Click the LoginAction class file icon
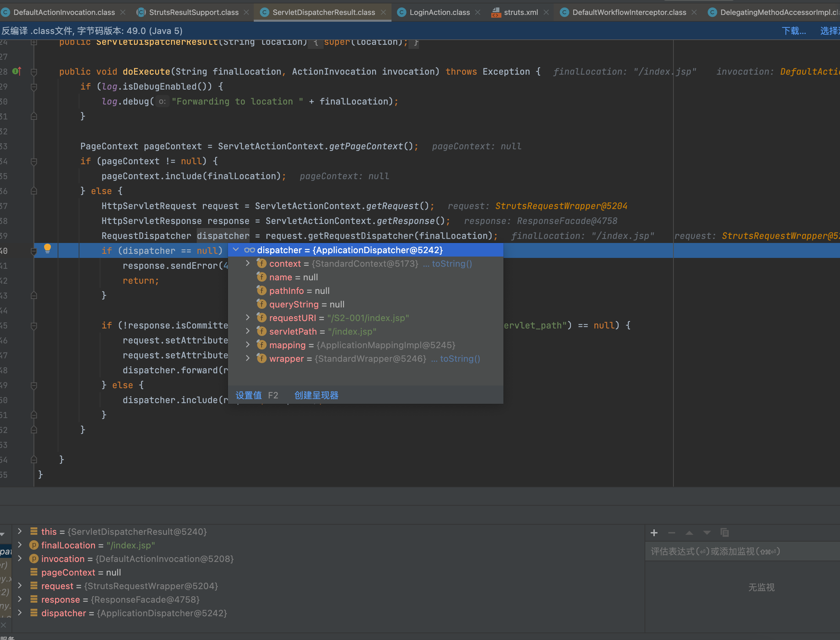Viewport: 840px width, 640px height. tap(401, 12)
